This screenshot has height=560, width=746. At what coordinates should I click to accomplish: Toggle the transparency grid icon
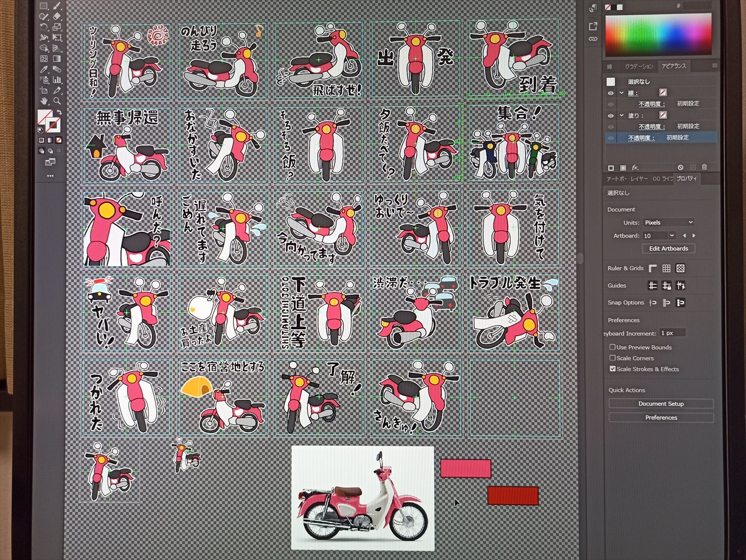coord(680,268)
